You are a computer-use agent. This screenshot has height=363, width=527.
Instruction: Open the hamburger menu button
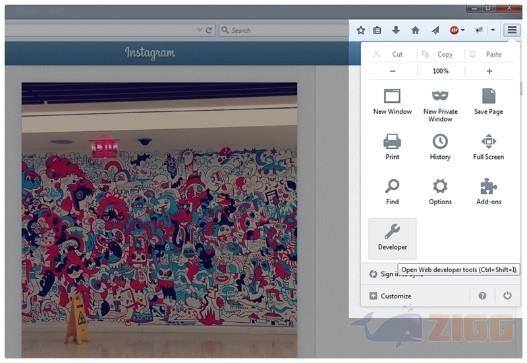click(x=512, y=30)
